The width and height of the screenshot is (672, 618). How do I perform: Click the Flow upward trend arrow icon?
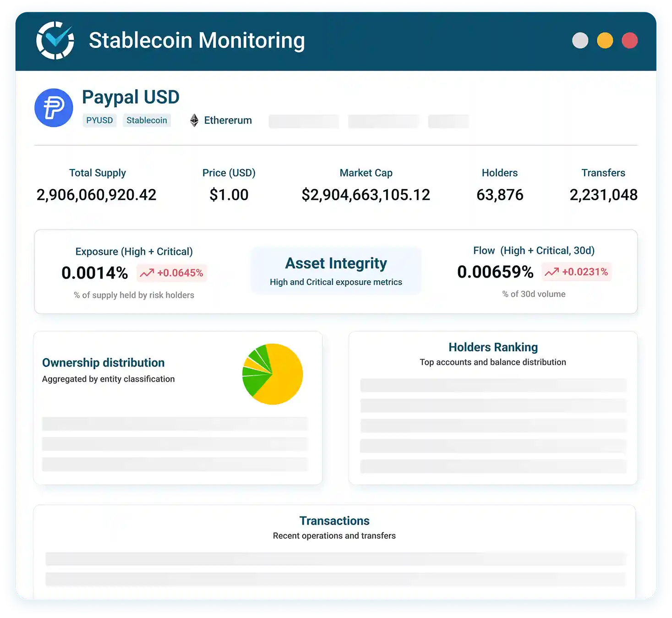pos(552,272)
